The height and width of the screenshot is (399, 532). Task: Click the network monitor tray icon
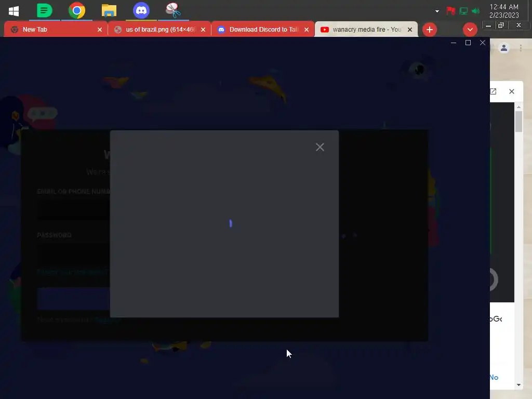pos(463,11)
